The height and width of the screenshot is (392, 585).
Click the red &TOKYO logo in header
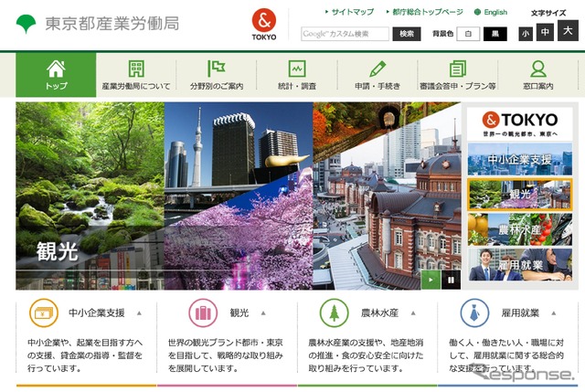pyautogui.click(x=264, y=25)
